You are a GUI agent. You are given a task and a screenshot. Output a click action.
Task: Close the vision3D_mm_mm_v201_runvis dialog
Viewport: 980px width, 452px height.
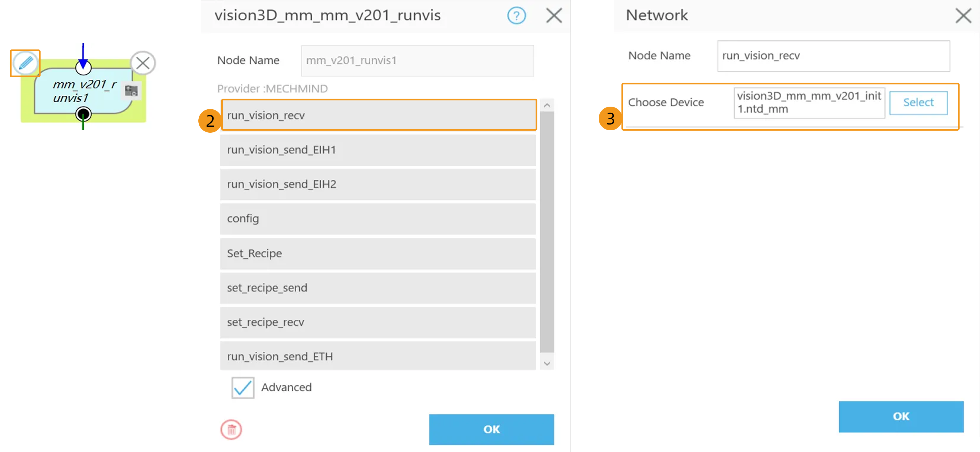(x=554, y=16)
